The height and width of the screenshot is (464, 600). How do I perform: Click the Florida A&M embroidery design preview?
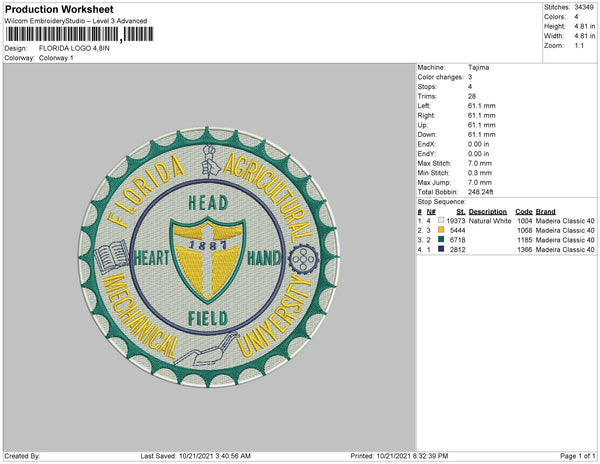coord(209,257)
